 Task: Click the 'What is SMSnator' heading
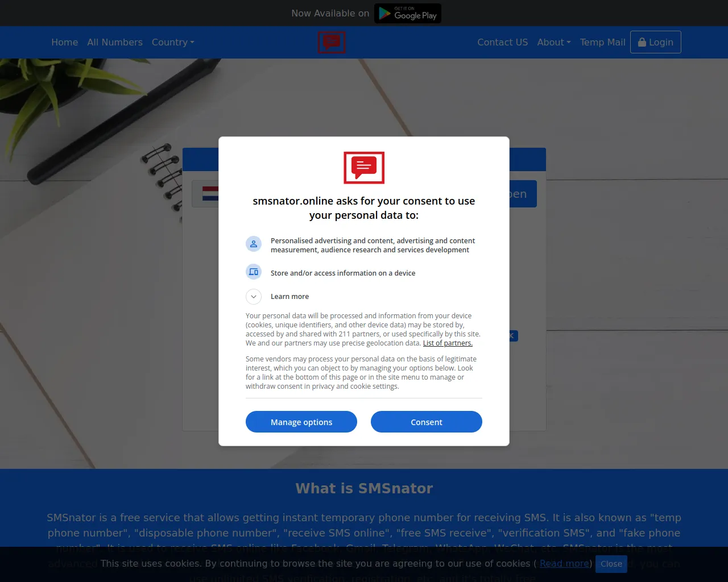coord(364,488)
